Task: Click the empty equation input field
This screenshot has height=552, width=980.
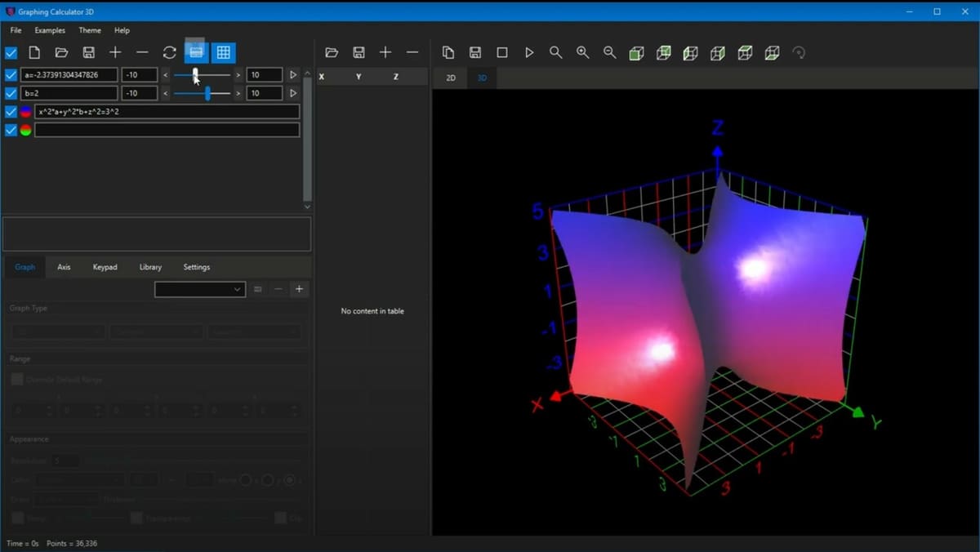Action: tap(167, 129)
